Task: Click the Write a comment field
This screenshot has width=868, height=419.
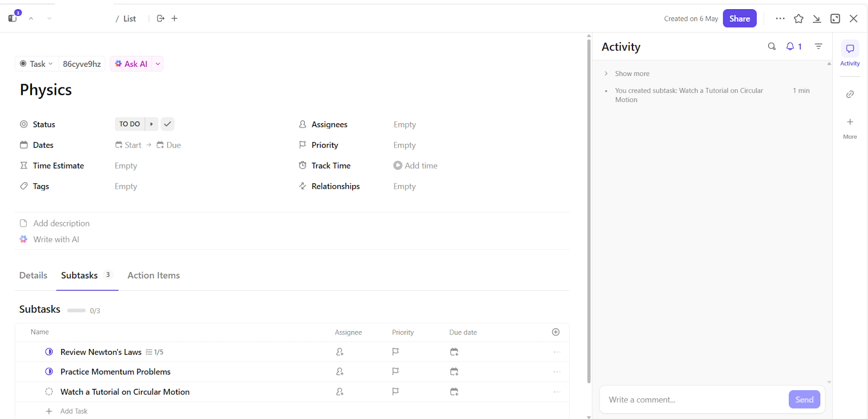Action: 694,400
